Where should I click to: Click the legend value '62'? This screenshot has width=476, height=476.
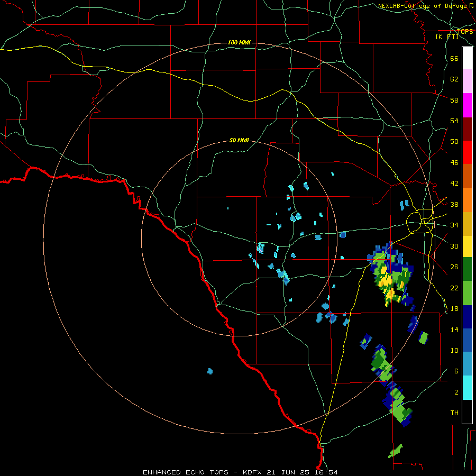tap(454, 79)
